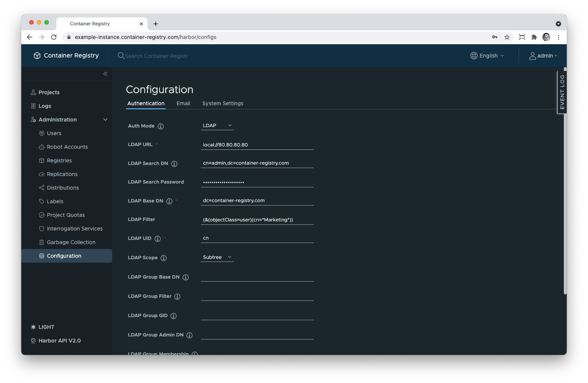Switch to the LIGHT theme
The image size is (588, 383).
pos(42,327)
